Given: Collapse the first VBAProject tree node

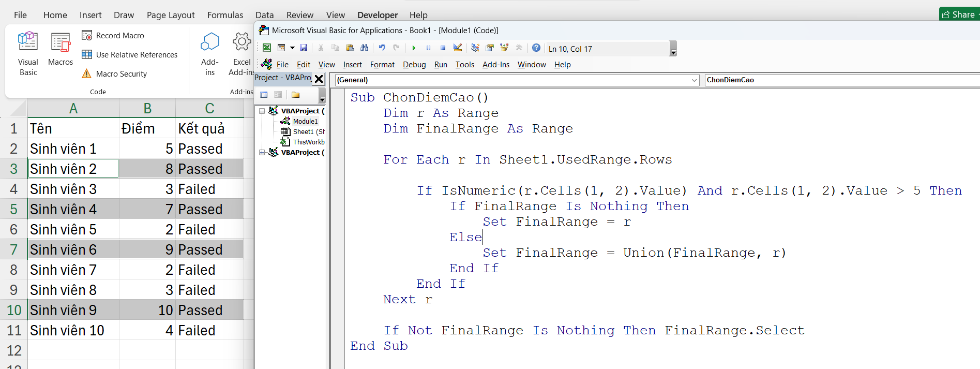Looking at the screenshot, I should pyautogui.click(x=262, y=111).
